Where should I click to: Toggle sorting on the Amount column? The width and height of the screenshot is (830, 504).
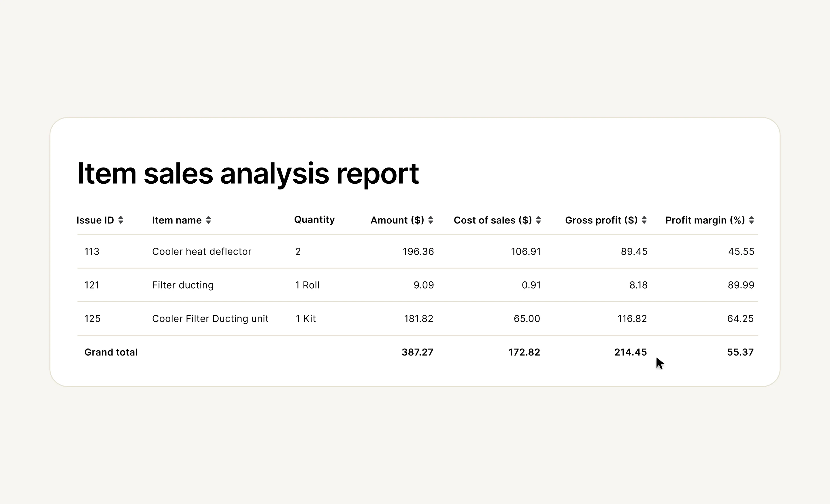pyautogui.click(x=431, y=220)
